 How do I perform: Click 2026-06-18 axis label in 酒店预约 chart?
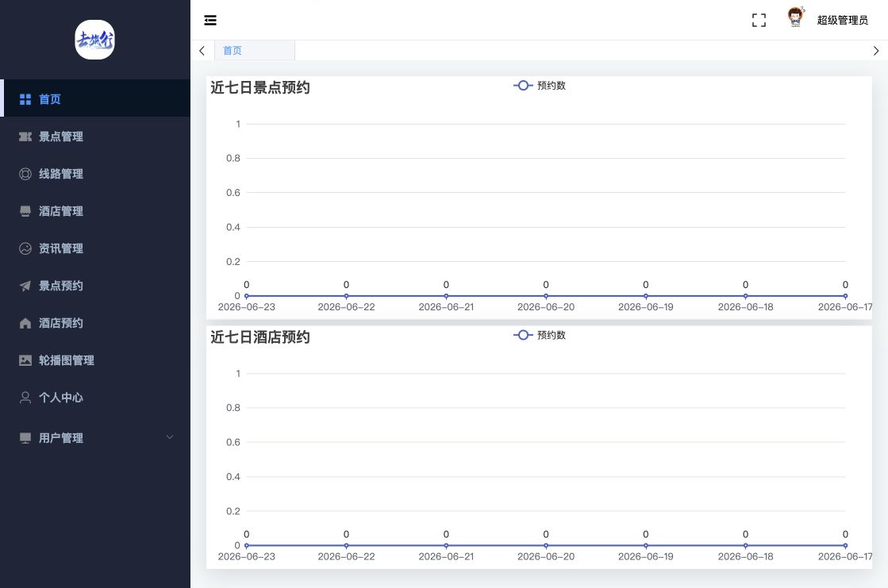click(745, 557)
